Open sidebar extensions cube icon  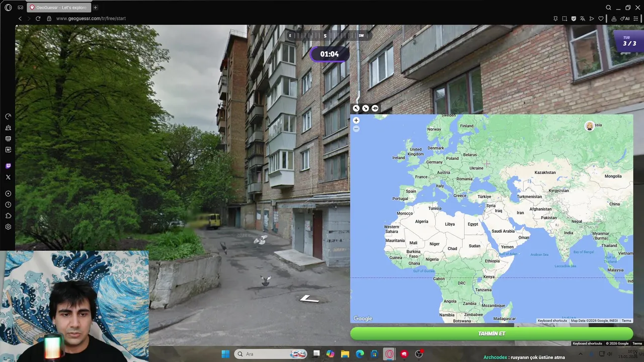[8, 216]
